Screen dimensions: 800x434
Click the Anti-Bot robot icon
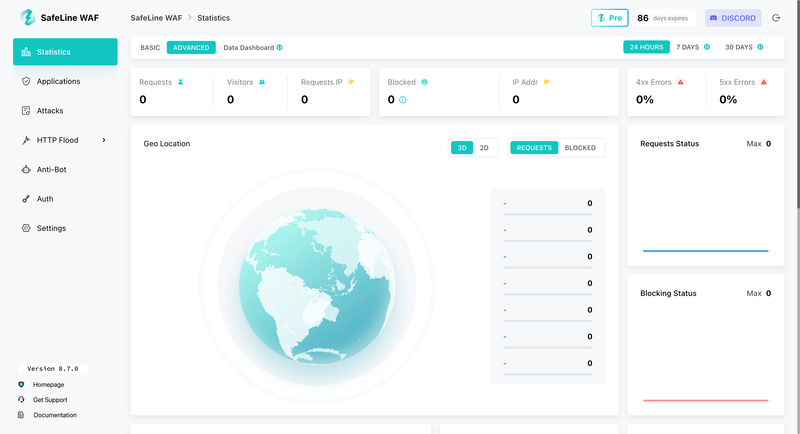[26, 169]
